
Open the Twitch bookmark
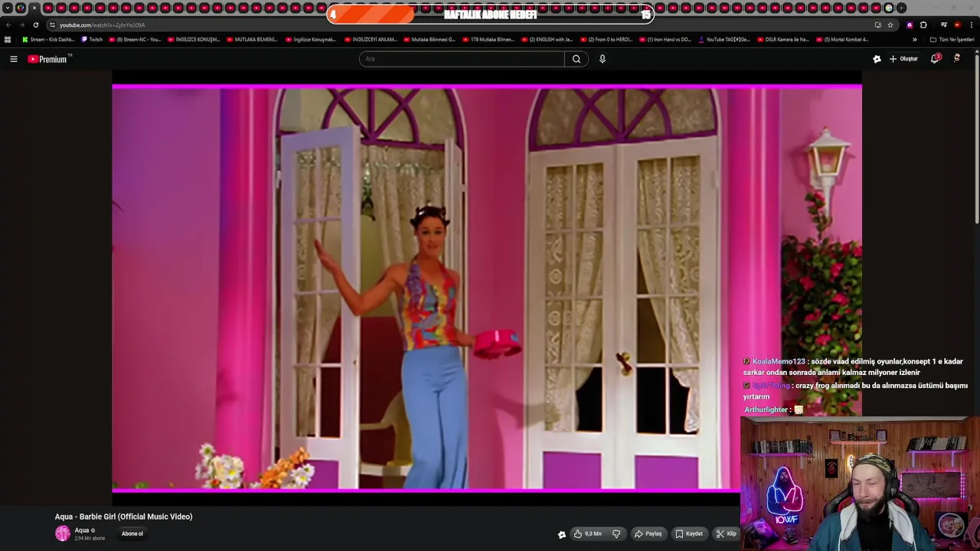(x=93, y=40)
